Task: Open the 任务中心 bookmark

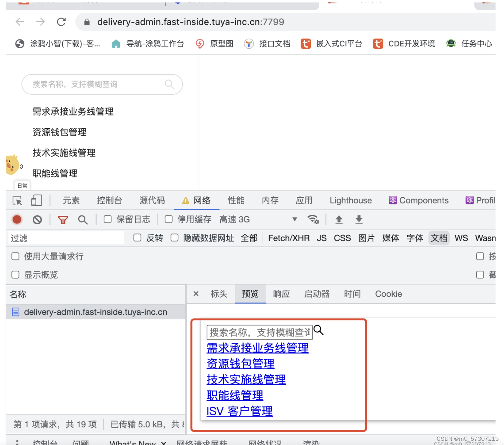Action: coord(469,44)
